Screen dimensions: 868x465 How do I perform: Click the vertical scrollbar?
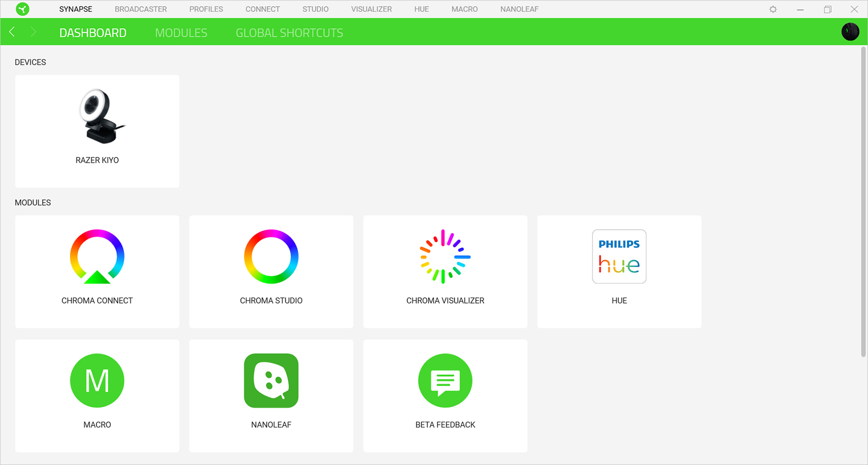(863, 202)
